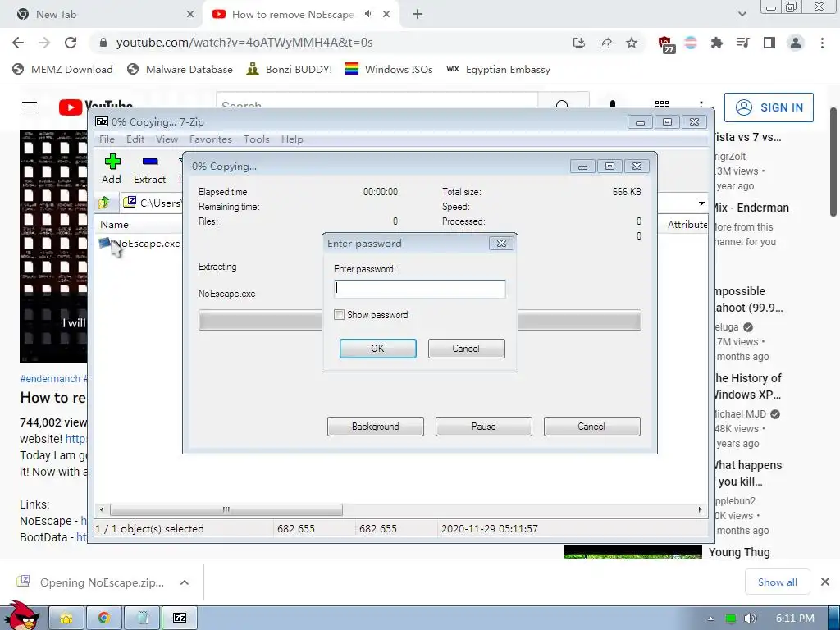Open the Windows ISOs bookmark
This screenshot has height=630, width=840.
coord(389,70)
